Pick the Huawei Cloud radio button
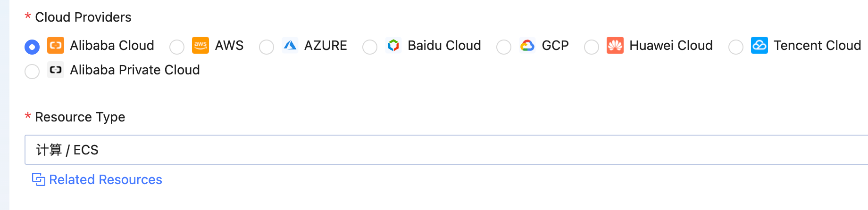The image size is (868, 210). coord(592,47)
